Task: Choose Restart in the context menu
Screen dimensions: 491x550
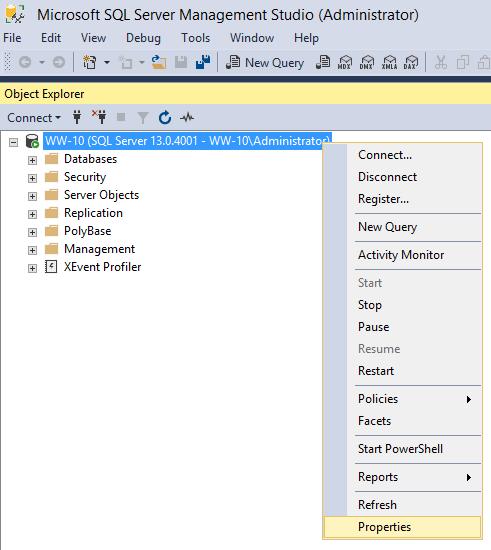Action: pyautogui.click(x=402, y=371)
